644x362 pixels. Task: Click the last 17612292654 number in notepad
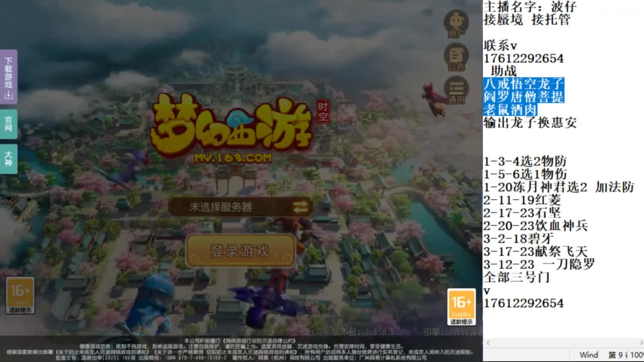(x=524, y=304)
